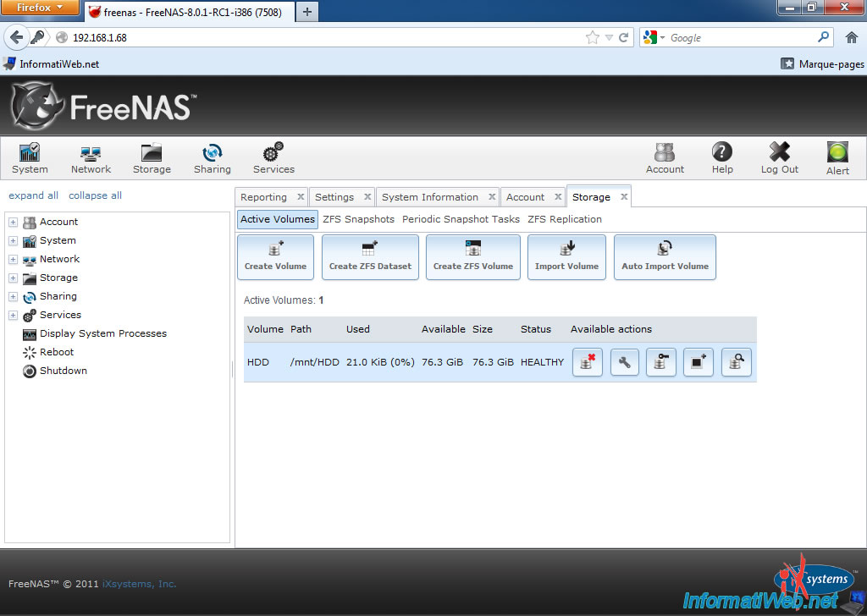Click the Auto Import Volume button

(665, 257)
